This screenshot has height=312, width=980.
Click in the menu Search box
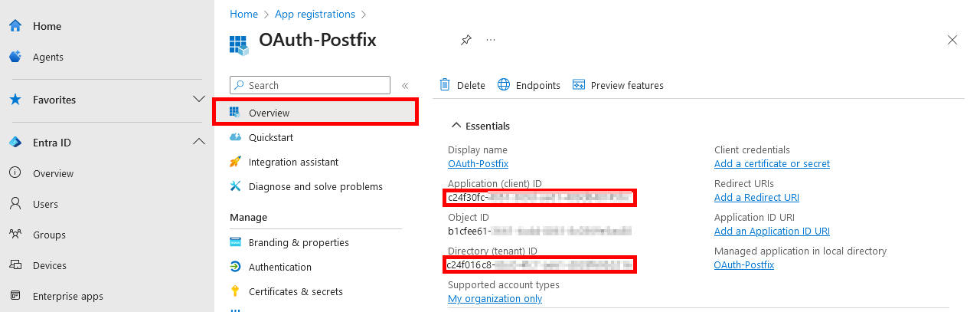coord(310,85)
